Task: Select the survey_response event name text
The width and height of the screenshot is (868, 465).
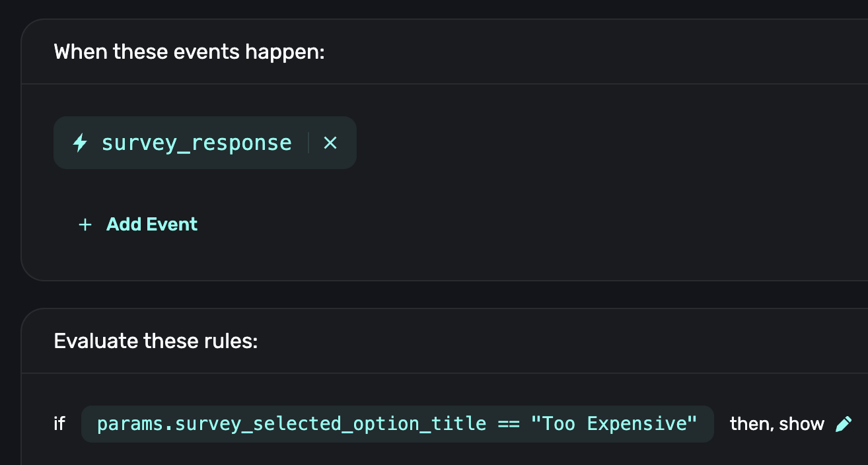Action: (x=196, y=143)
